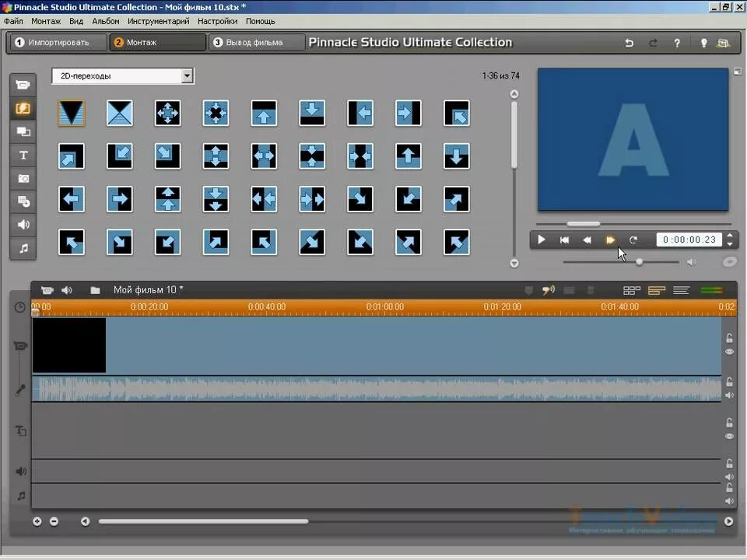Mute the sound effects track
This screenshot has width=747, height=560.
[729, 477]
